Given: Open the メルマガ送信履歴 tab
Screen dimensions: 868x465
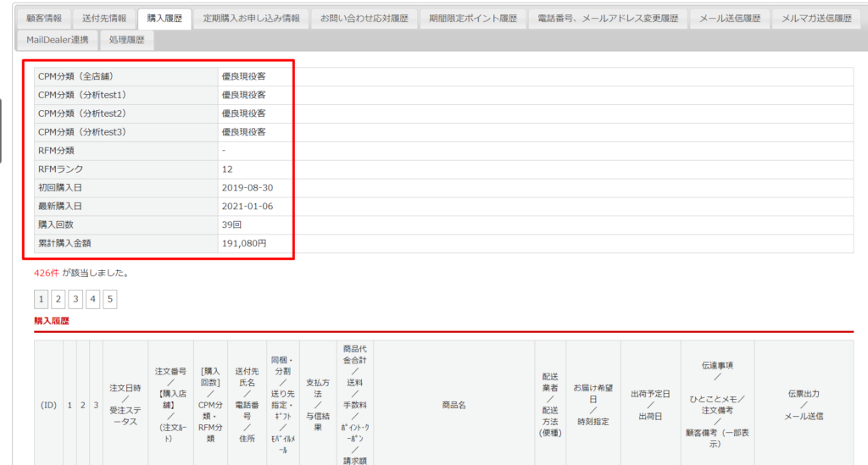Looking at the screenshot, I should click(x=816, y=19).
